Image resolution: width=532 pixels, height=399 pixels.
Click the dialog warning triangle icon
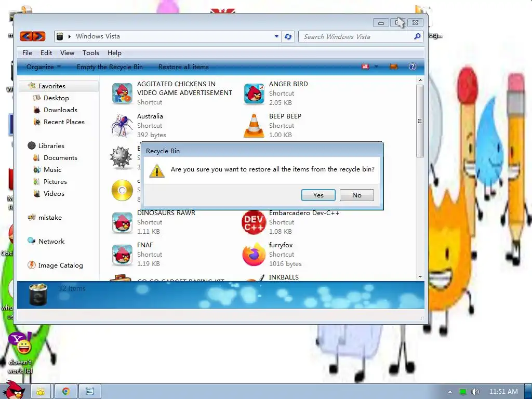157,170
